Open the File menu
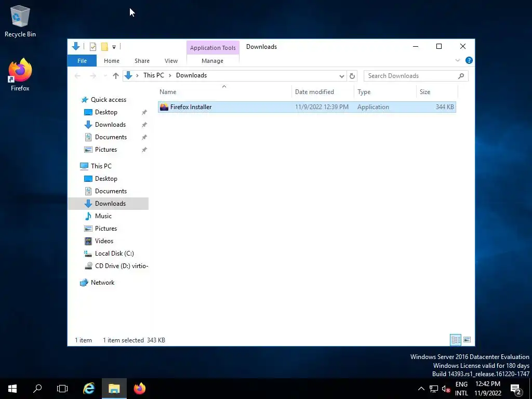This screenshot has width=532, height=399. click(x=82, y=61)
